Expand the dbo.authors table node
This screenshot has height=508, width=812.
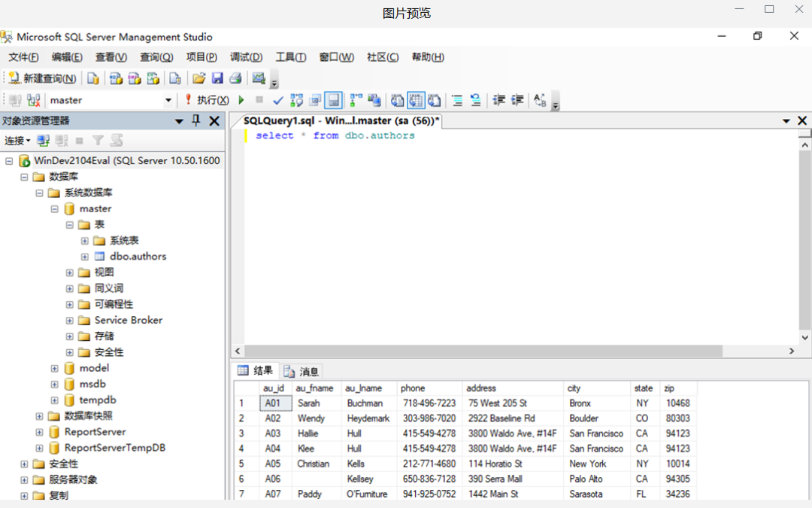85,257
